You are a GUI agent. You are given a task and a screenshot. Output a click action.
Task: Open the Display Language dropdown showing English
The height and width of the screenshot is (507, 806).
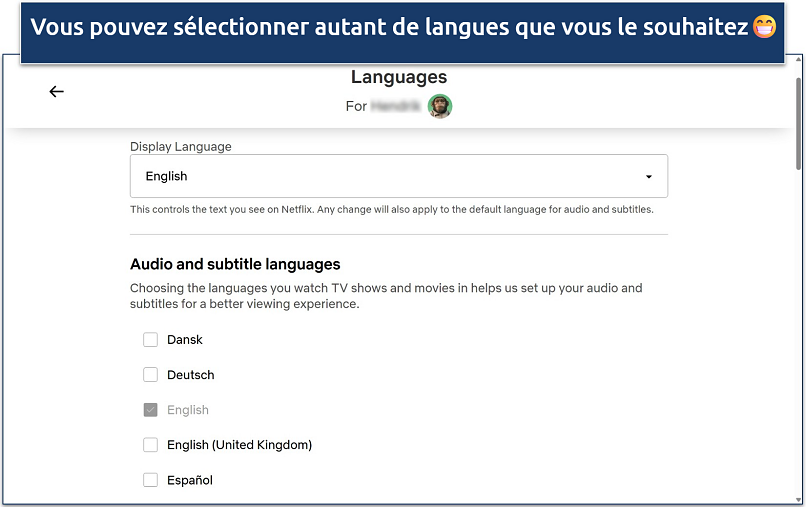[398, 176]
